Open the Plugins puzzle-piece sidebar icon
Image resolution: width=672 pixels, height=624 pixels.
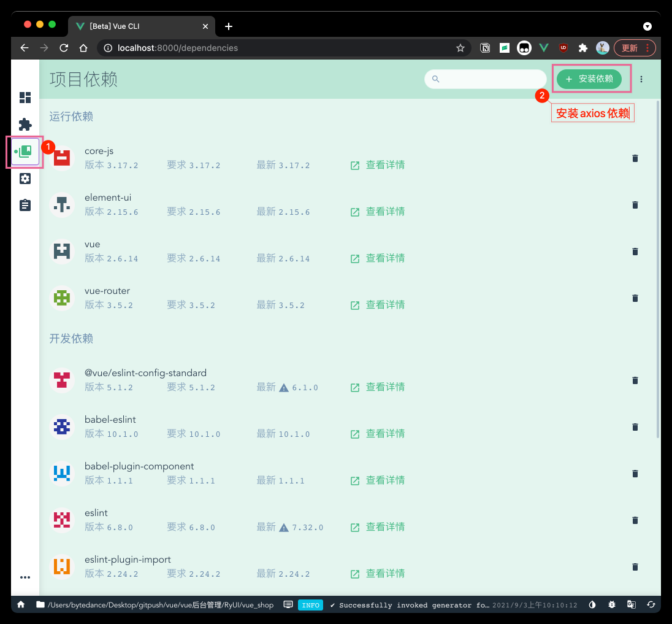pyautogui.click(x=25, y=125)
